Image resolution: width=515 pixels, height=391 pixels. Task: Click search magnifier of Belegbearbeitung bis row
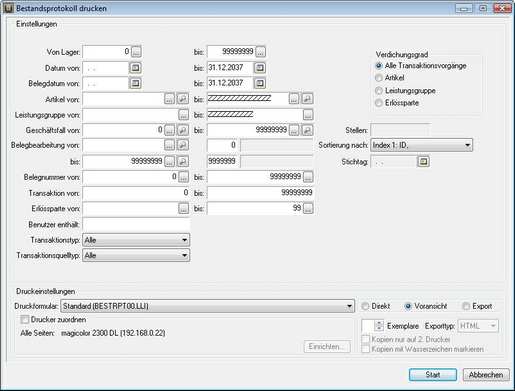tap(183, 161)
